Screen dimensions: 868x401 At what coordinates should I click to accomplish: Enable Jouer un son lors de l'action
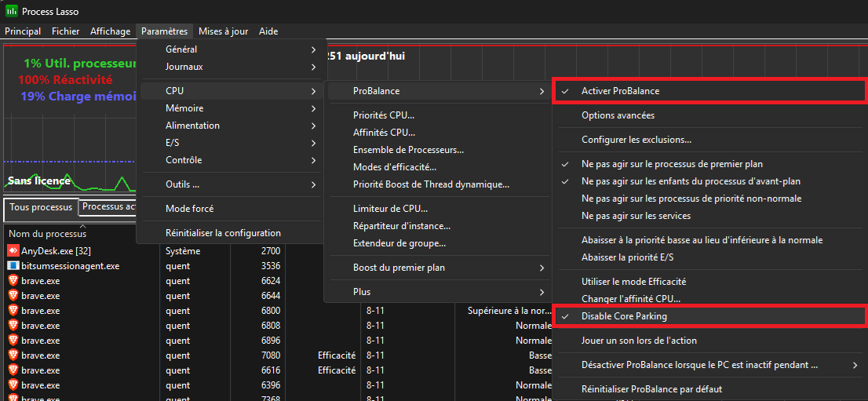709,341
